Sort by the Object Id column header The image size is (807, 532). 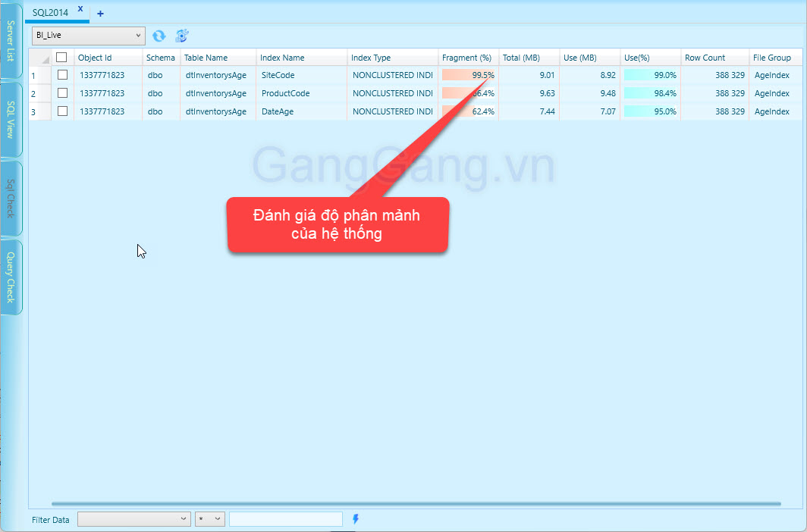coord(108,58)
